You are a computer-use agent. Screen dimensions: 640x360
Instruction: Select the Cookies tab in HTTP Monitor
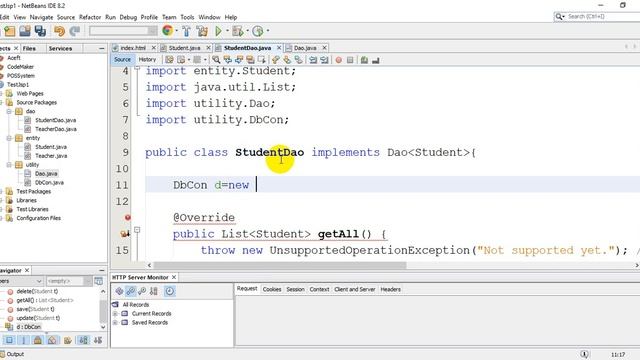pyautogui.click(x=272, y=289)
